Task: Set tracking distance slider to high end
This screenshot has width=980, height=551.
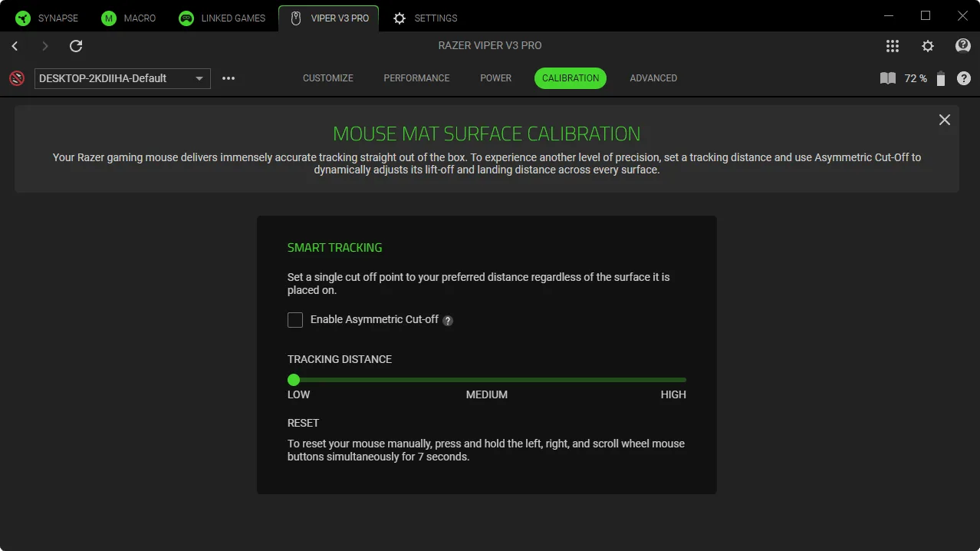Action: (684, 380)
